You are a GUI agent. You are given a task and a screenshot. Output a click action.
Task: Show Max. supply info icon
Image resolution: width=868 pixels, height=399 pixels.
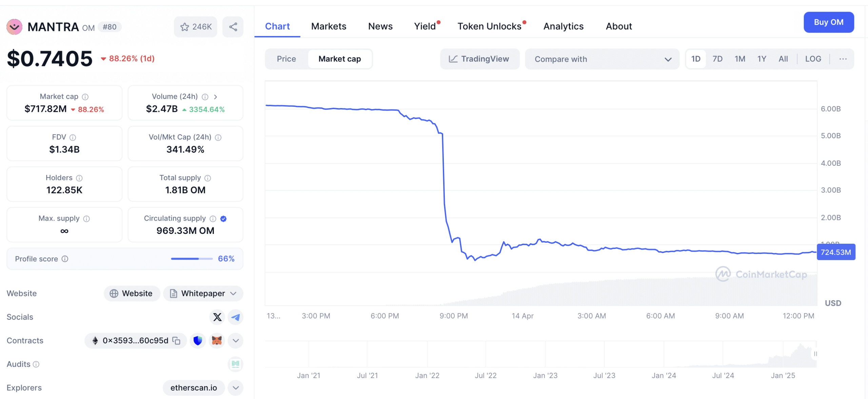pos(86,219)
